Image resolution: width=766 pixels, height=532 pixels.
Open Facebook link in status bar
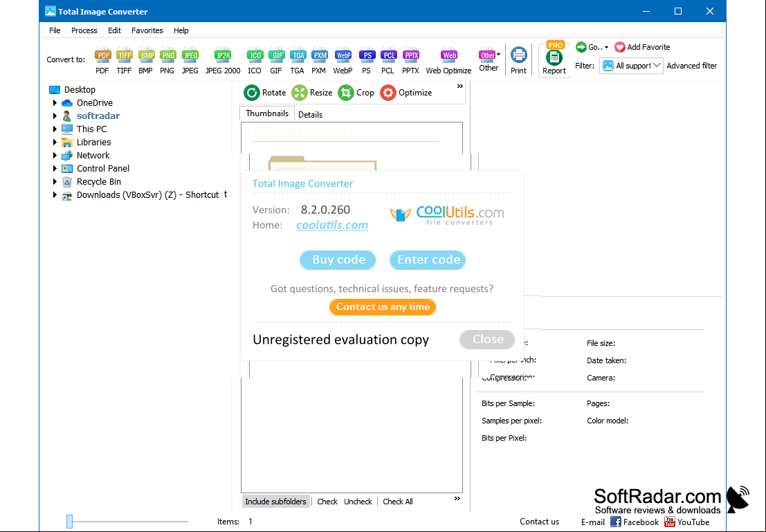[x=635, y=522]
